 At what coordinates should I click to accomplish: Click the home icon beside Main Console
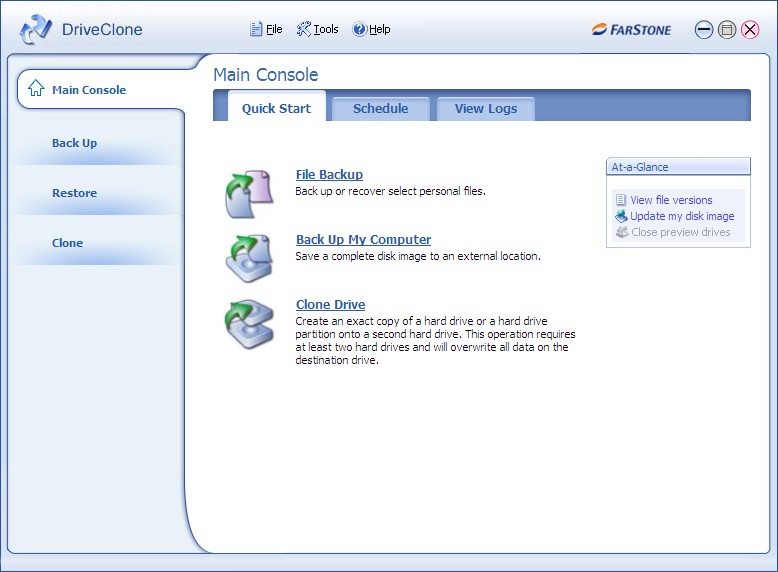(x=36, y=89)
